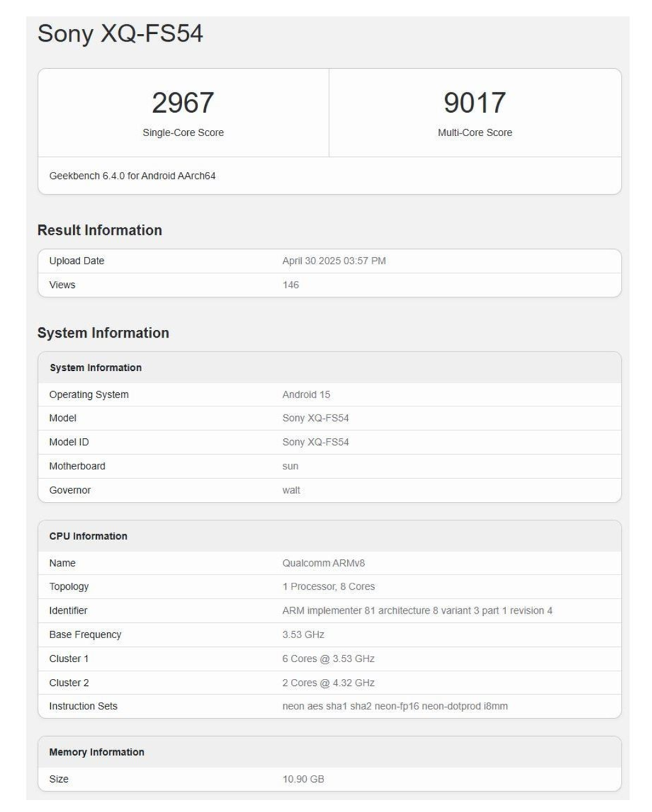Click the Governor value walt
Image resolution: width=652 pixels, height=812 pixels.
pos(291,490)
